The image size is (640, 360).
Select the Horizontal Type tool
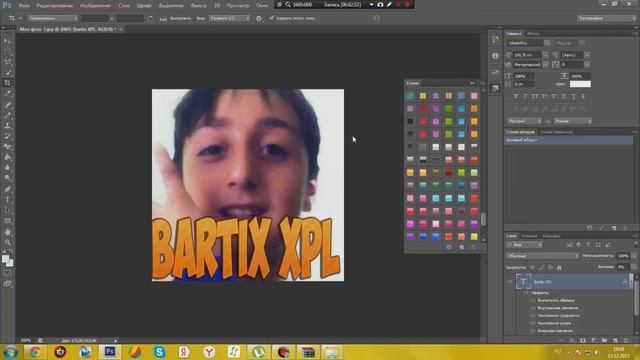pyautogui.click(x=7, y=200)
